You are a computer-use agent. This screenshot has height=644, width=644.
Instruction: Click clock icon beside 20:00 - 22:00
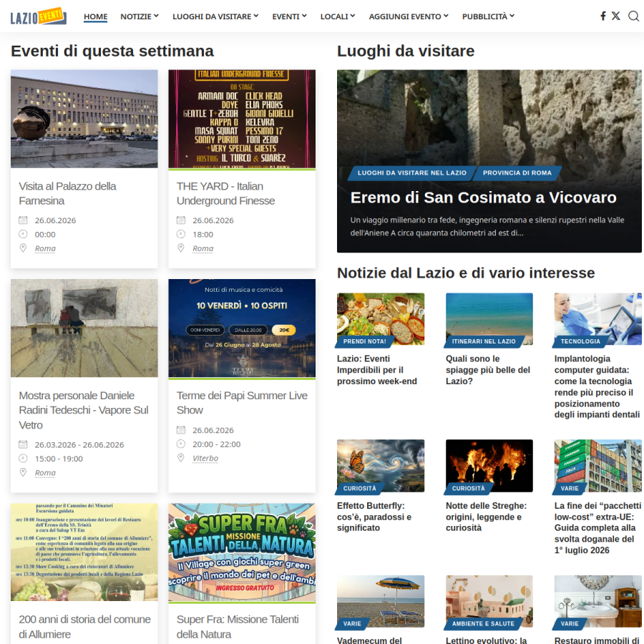(x=181, y=444)
